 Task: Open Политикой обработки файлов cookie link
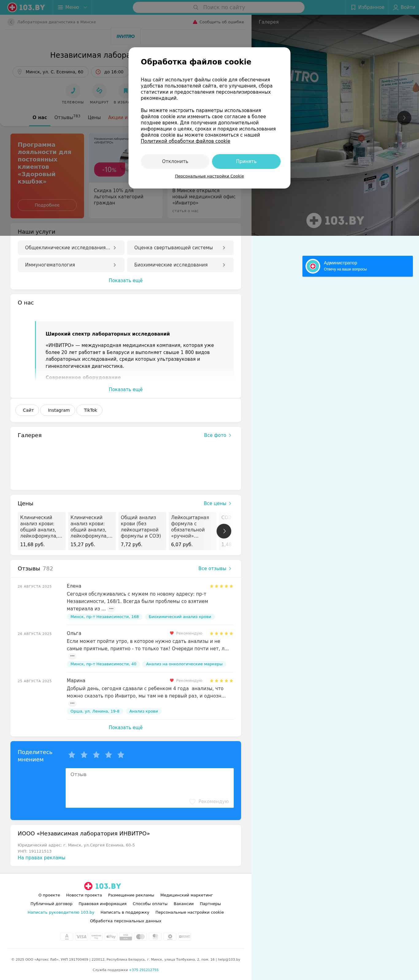pyautogui.click(x=186, y=141)
